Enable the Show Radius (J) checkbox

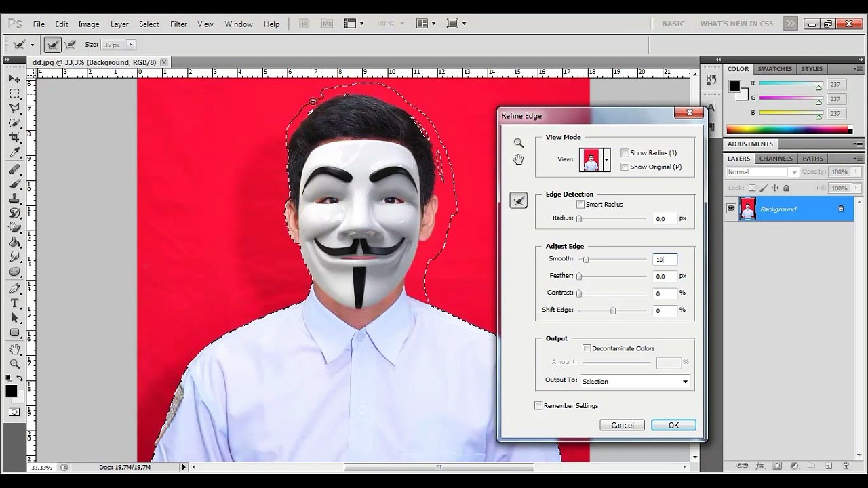pos(625,153)
